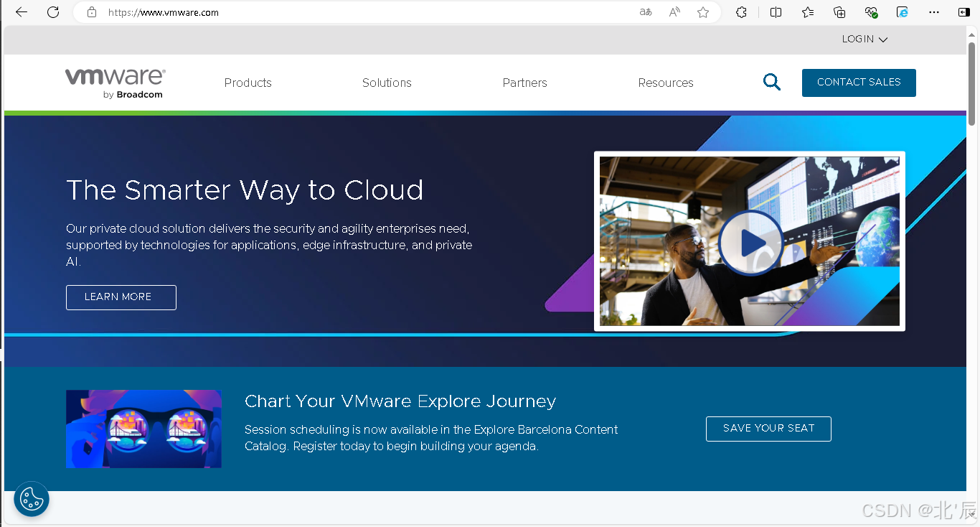The image size is (980, 527).
Task: Open Browser Essentials heart icon
Action: (871, 12)
